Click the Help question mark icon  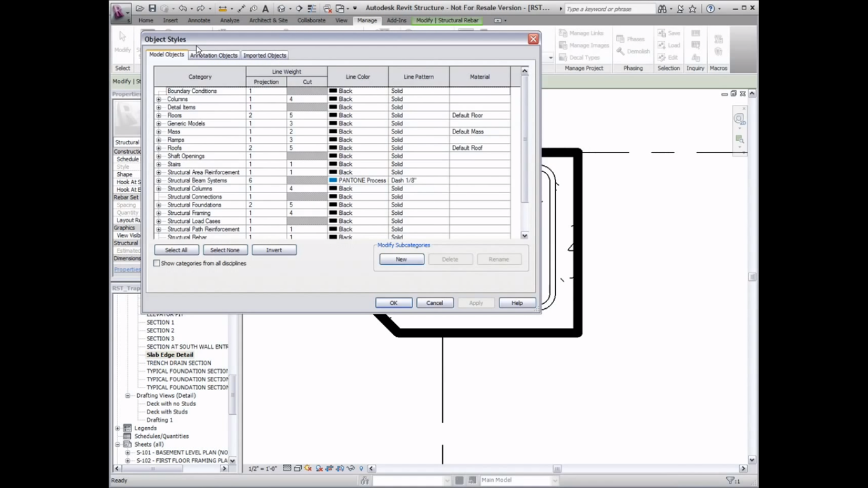[x=710, y=9]
